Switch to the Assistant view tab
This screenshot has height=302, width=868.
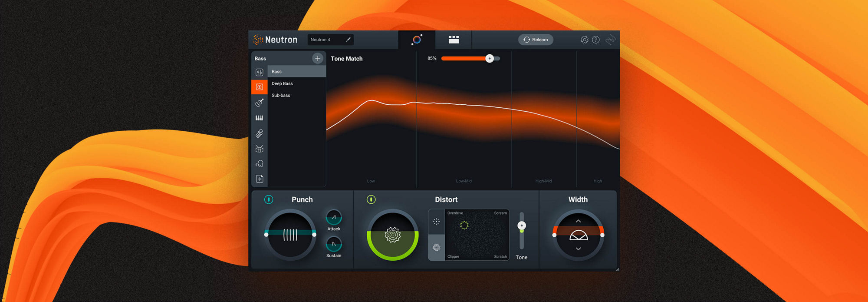417,40
